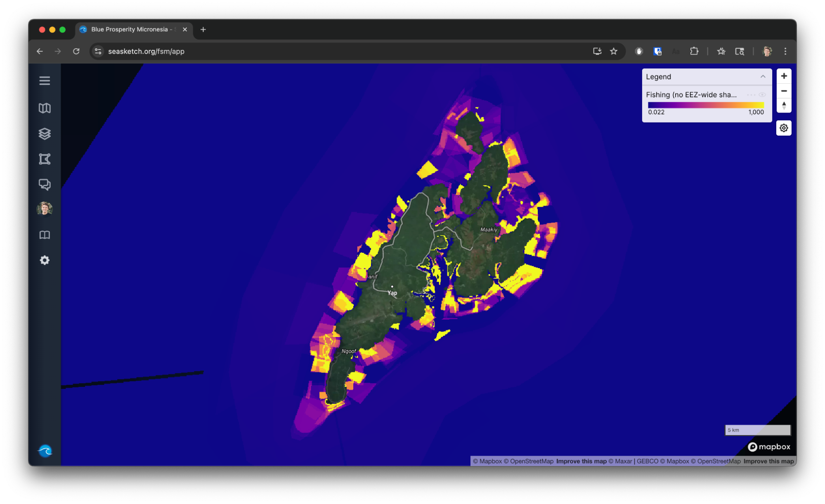The width and height of the screenshot is (825, 504).
Task: Collapse the Legend panel chevron
Action: tap(763, 77)
